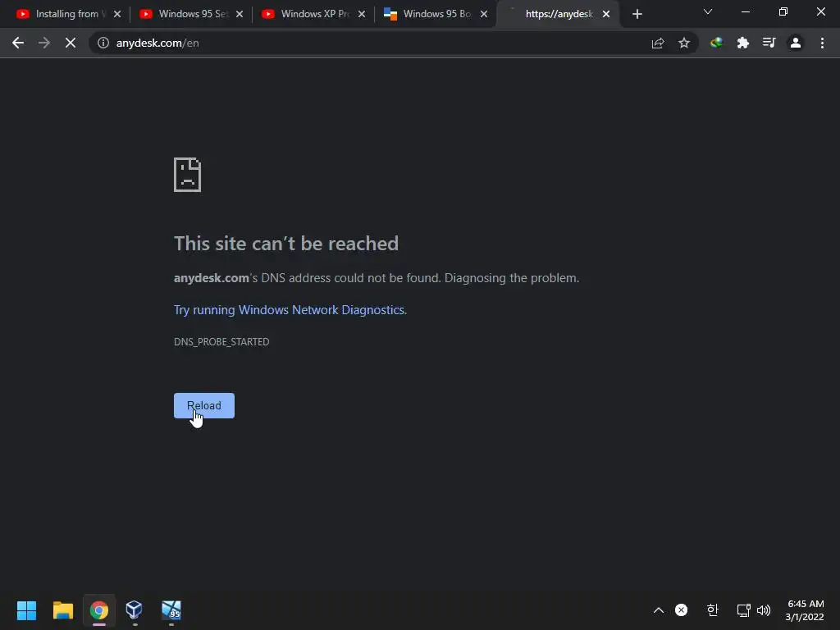Switch to Windows 95 Bo tab
Viewport: 840px width, 630px height.
(437, 14)
